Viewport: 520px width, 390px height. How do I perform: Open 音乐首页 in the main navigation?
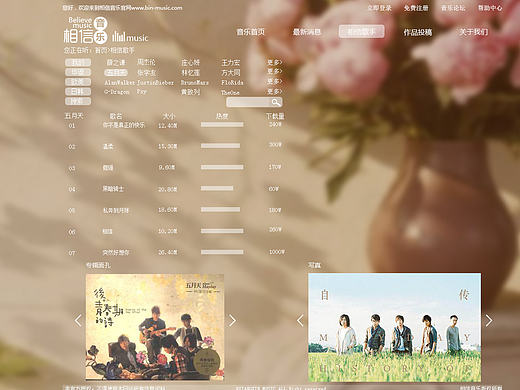(250, 32)
